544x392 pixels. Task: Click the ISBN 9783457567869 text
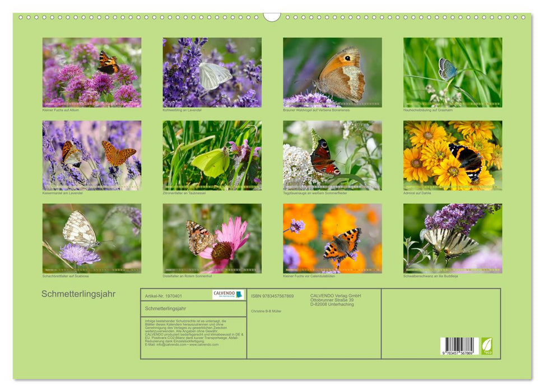pos(272,296)
